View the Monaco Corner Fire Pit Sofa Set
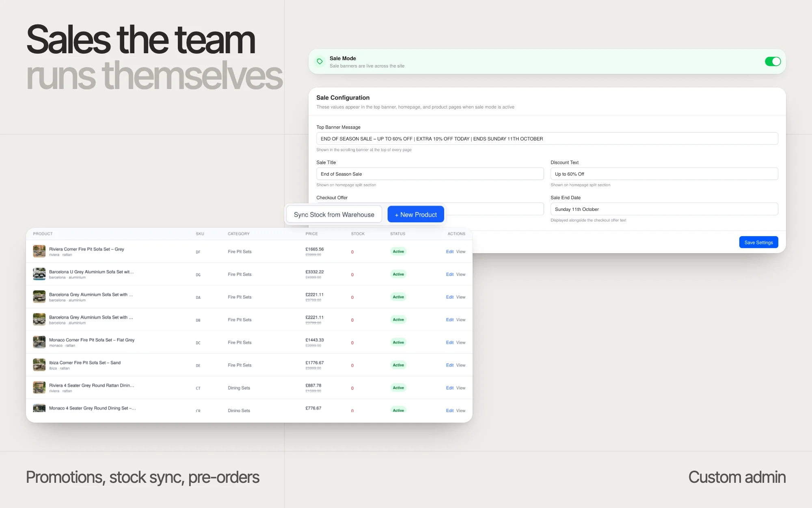This screenshot has height=508, width=812. point(461,343)
